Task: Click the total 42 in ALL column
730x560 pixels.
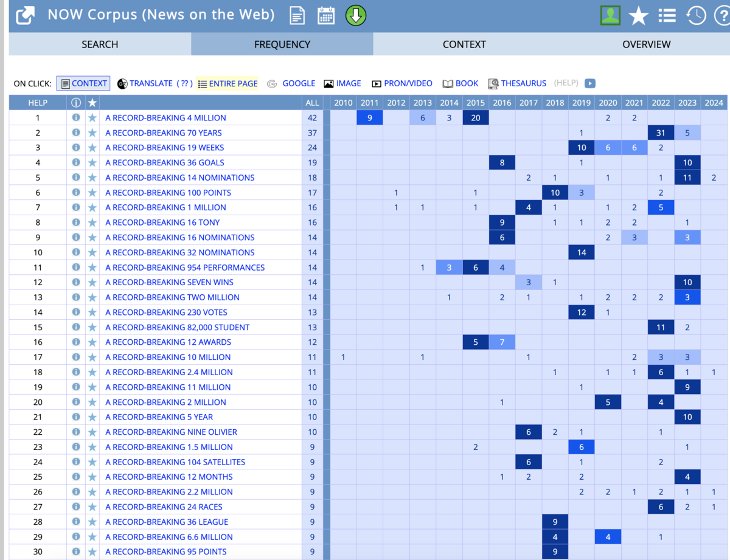Action: [x=312, y=118]
